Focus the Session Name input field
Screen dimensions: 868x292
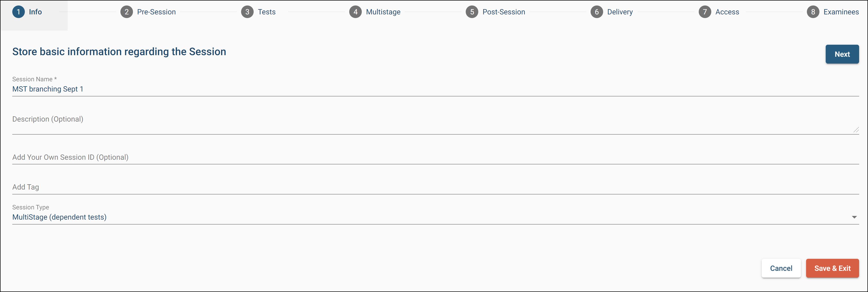click(x=404, y=89)
